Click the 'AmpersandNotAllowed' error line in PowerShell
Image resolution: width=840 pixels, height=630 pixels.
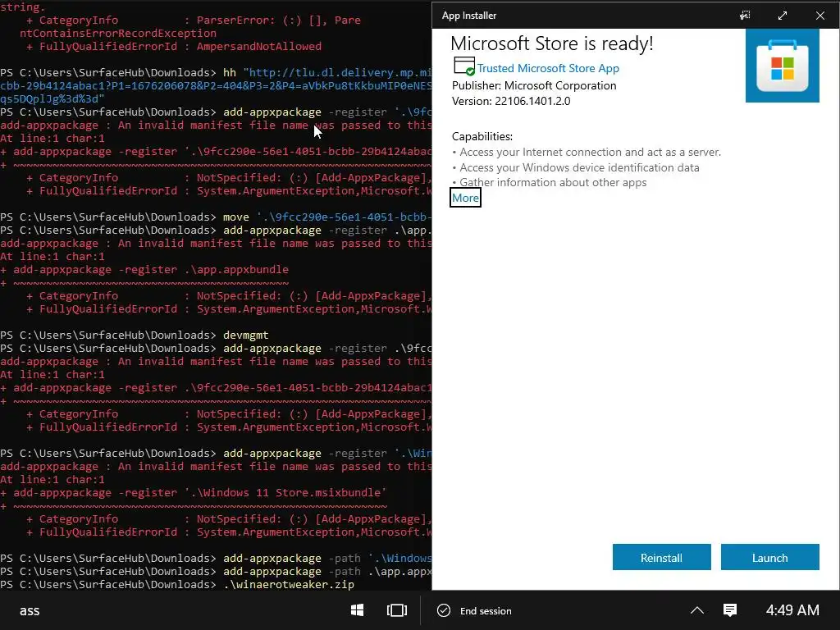[x=174, y=46]
